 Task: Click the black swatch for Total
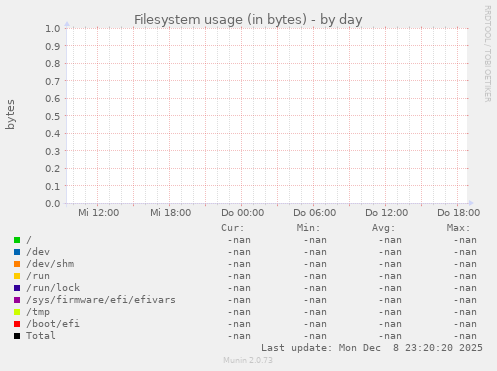(x=17, y=336)
